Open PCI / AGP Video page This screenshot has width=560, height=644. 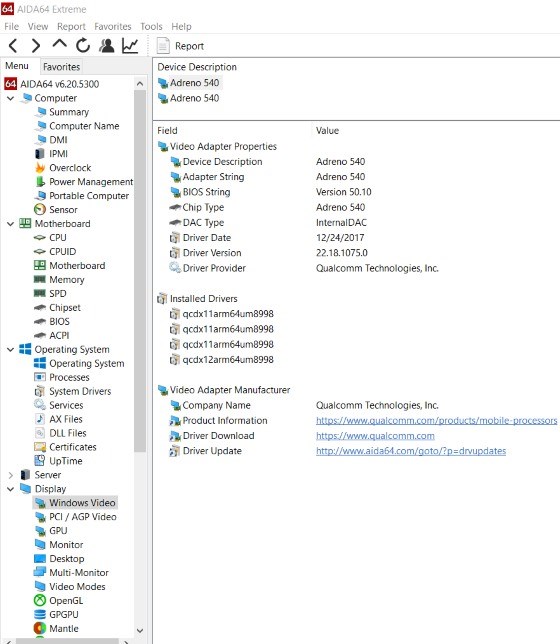[x=76, y=517]
